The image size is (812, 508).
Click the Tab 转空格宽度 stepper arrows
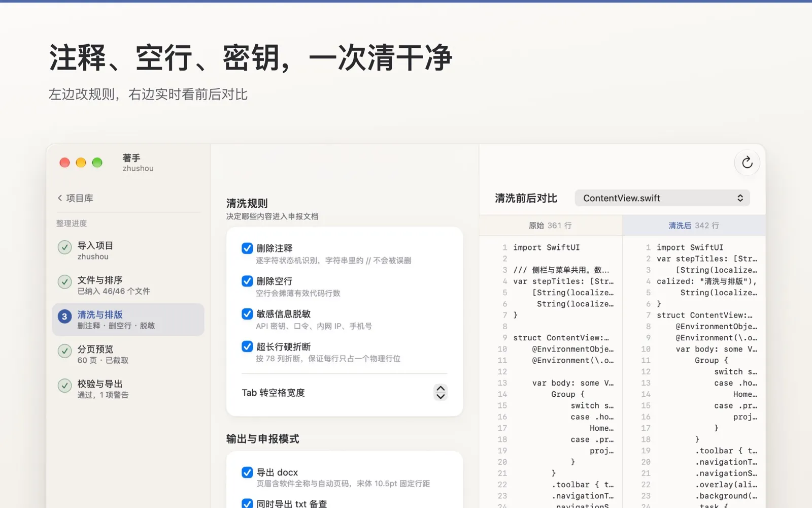441,393
